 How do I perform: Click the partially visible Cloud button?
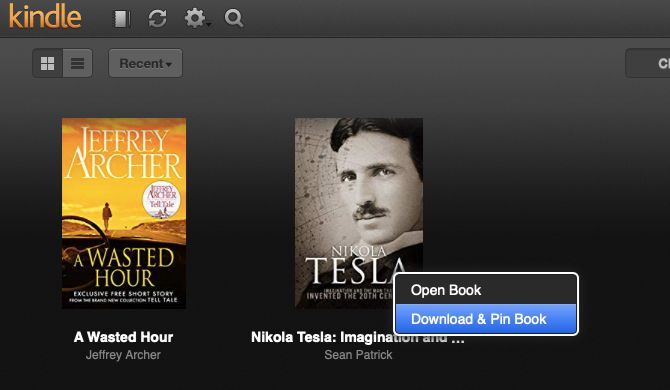point(648,63)
